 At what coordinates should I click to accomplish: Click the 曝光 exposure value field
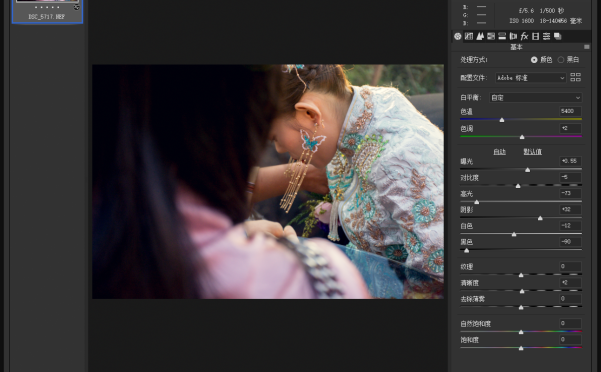[x=570, y=161]
